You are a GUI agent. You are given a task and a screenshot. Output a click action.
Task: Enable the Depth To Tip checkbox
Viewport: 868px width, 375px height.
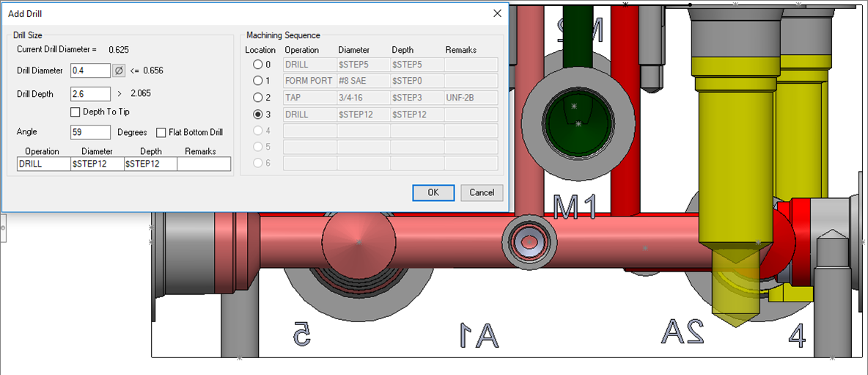(75, 112)
